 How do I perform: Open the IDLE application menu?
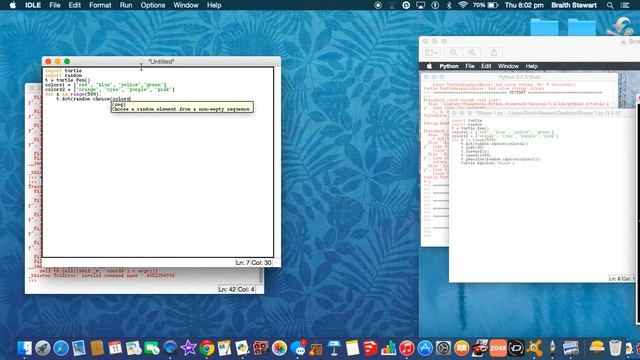[x=33, y=5]
